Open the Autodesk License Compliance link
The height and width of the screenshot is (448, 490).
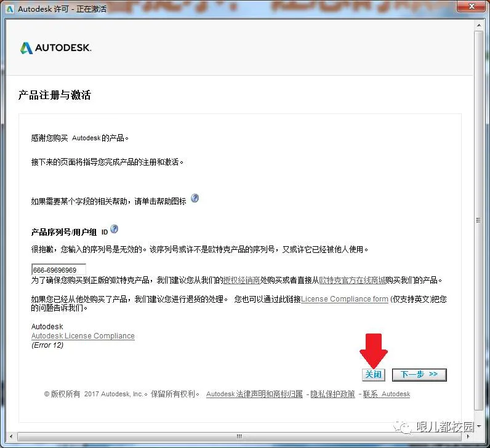[x=83, y=336]
